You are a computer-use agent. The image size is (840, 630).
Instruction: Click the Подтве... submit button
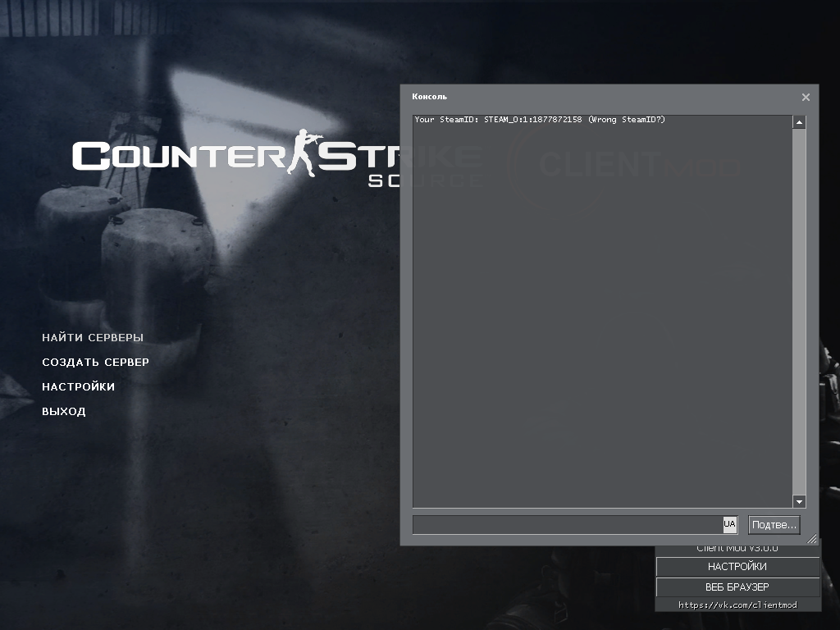point(774,524)
